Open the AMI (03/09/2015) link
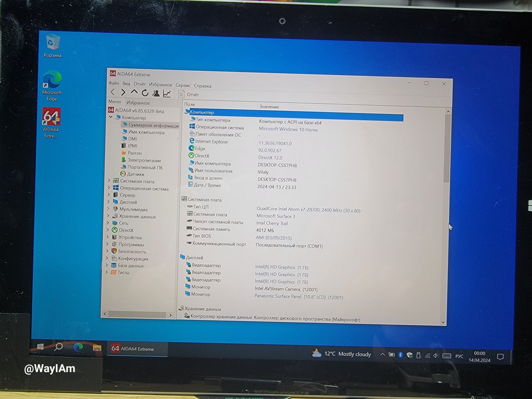Viewport: 532px width, 399px height. (274, 238)
